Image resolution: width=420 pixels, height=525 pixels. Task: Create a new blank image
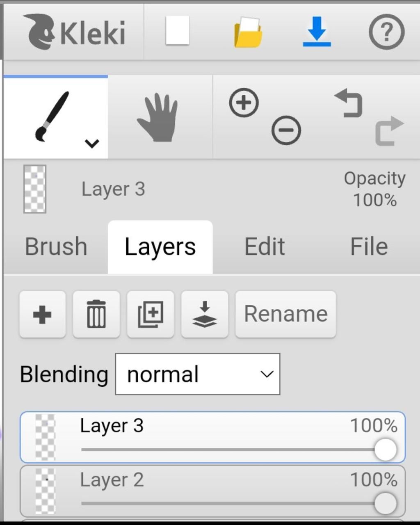[177, 31]
